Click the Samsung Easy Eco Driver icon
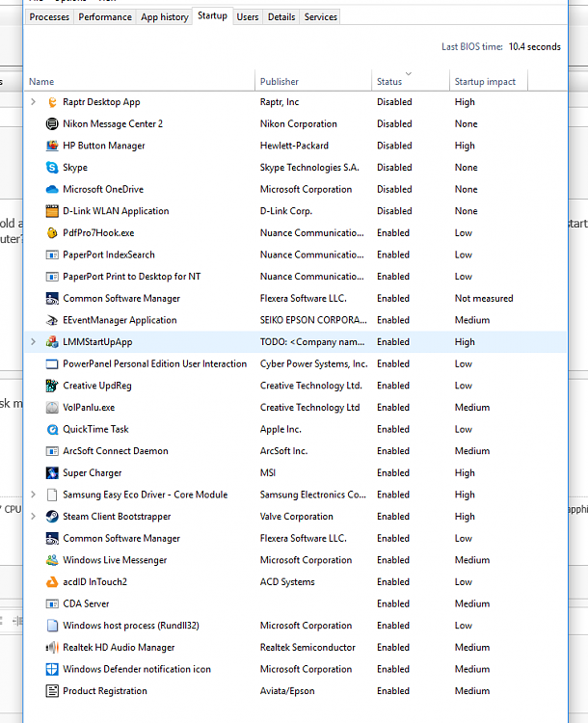 [x=52, y=495]
